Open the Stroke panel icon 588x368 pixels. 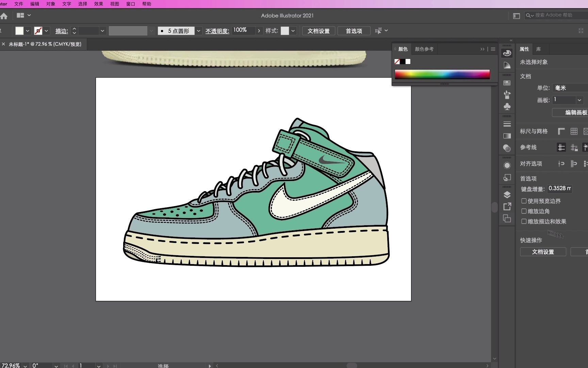pyautogui.click(x=507, y=124)
